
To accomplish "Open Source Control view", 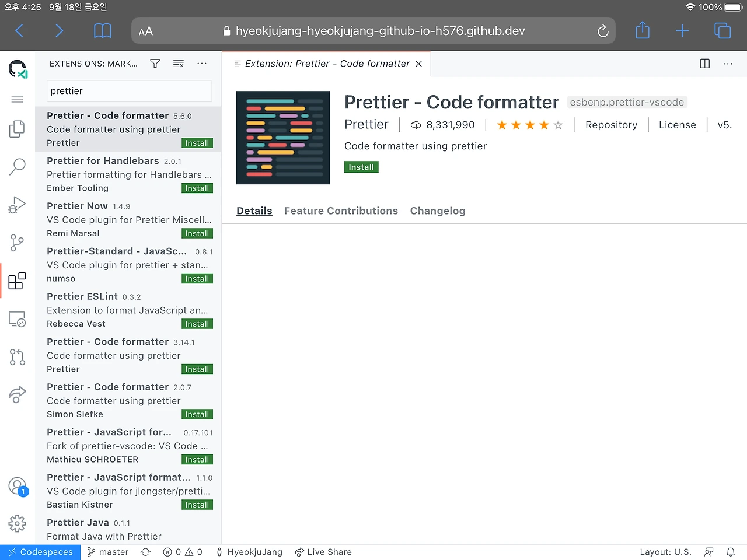I will point(18,243).
